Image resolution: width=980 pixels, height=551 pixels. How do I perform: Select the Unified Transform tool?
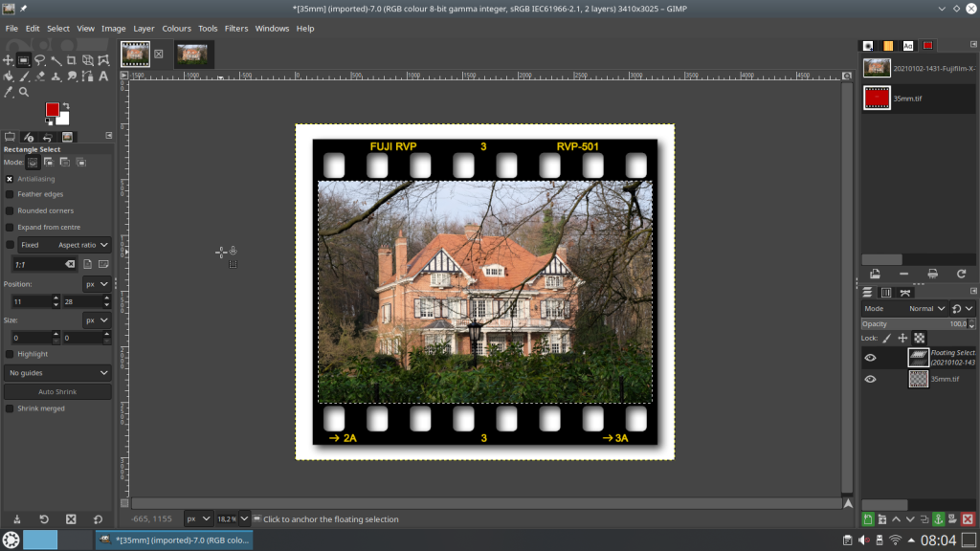pos(87,60)
